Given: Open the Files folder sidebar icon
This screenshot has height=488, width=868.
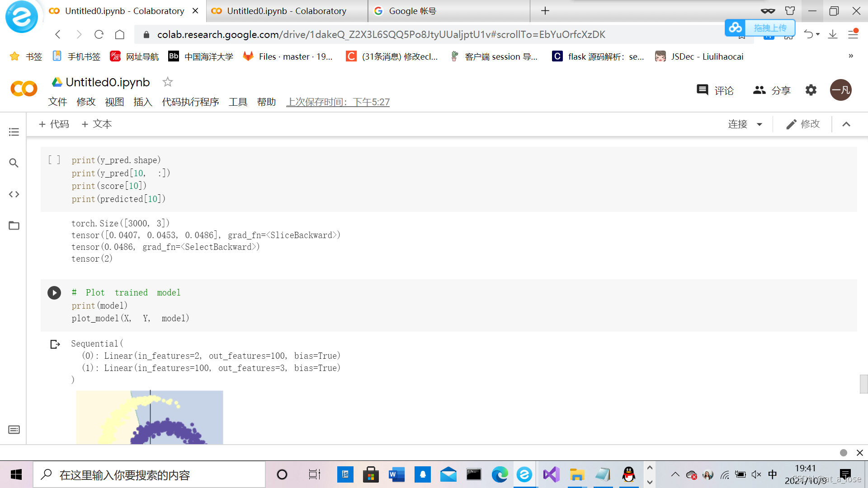Looking at the screenshot, I should click(14, 225).
